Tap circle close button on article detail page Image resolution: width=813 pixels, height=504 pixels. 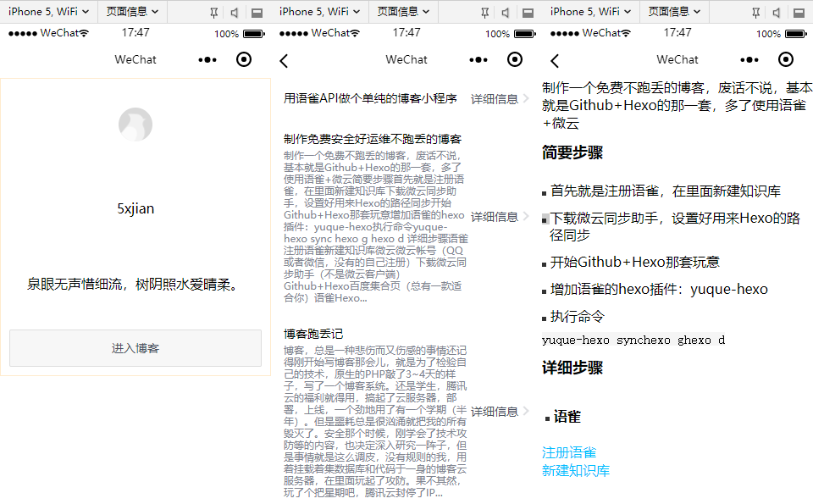pos(786,59)
